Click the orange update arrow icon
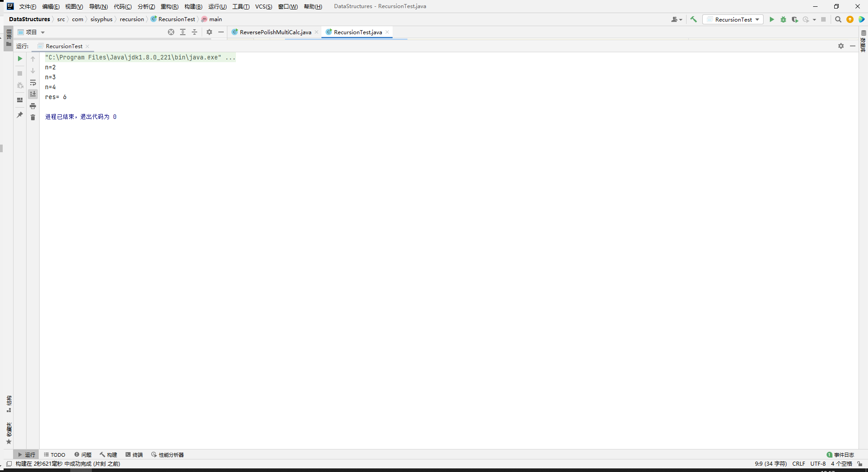Image resolution: width=868 pixels, height=472 pixels. click(x=850, y=19)
